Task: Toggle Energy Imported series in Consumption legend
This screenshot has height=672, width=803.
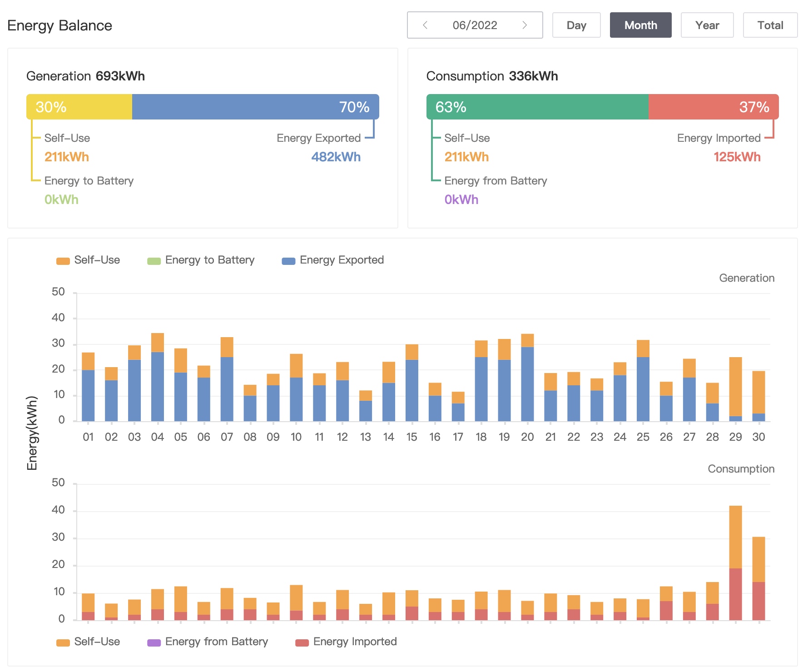Action: pyautogui.click(x=346, y=642)
